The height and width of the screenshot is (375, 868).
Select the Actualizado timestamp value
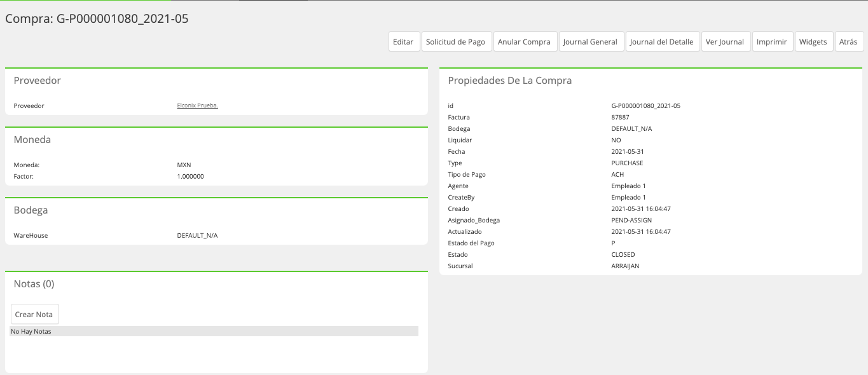pos(641,231)
